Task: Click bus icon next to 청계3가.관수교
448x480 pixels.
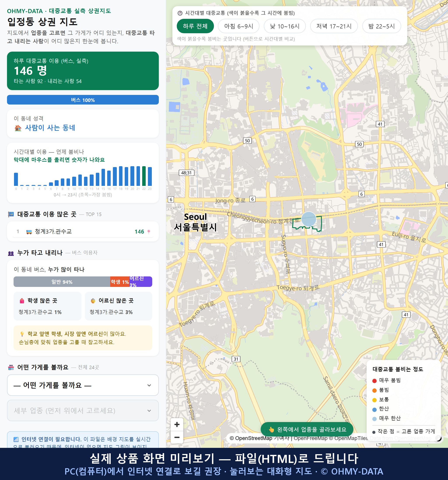Action: [x=29, y=232]
